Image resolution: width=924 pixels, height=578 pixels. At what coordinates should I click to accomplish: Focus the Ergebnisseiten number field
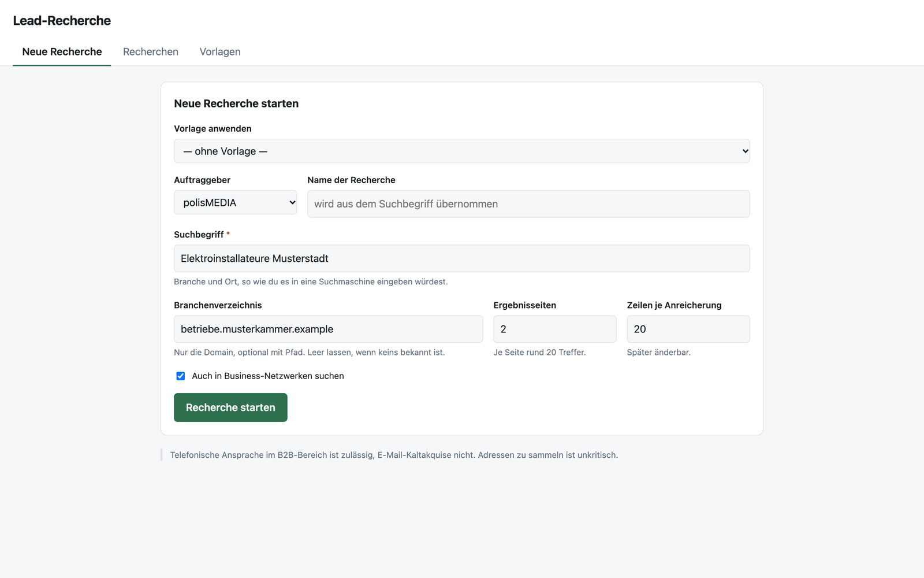click(555, 329)
